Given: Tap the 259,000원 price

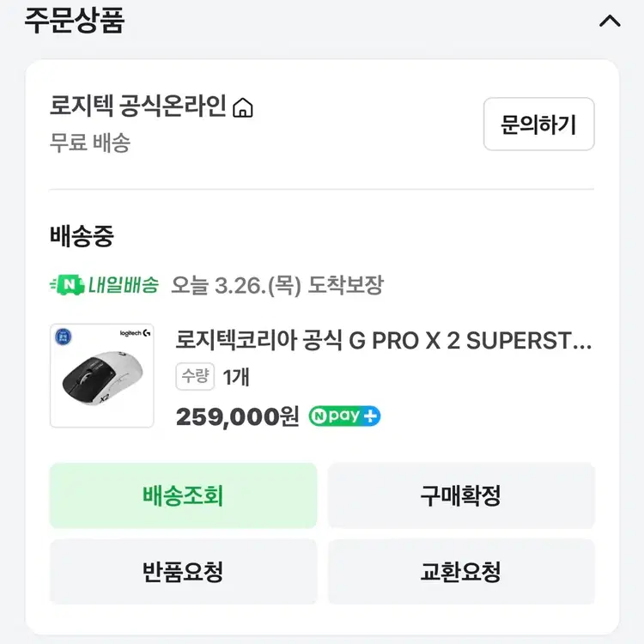Looking at the screenshot, I should click(x=237, y=416).
